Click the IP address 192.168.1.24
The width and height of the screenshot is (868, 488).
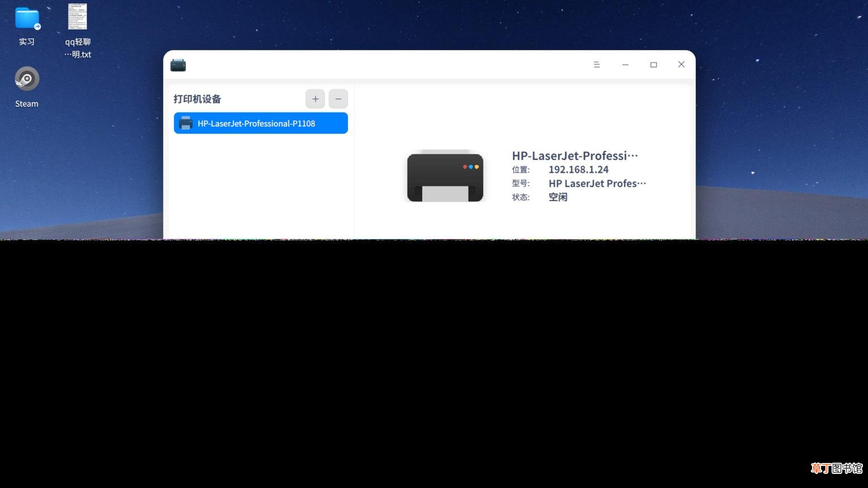pos(579,169)
